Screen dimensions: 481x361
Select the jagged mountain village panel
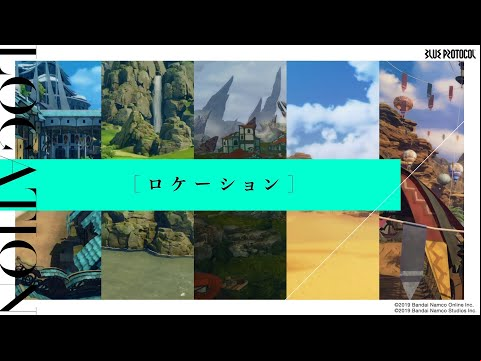pos(240,110)
